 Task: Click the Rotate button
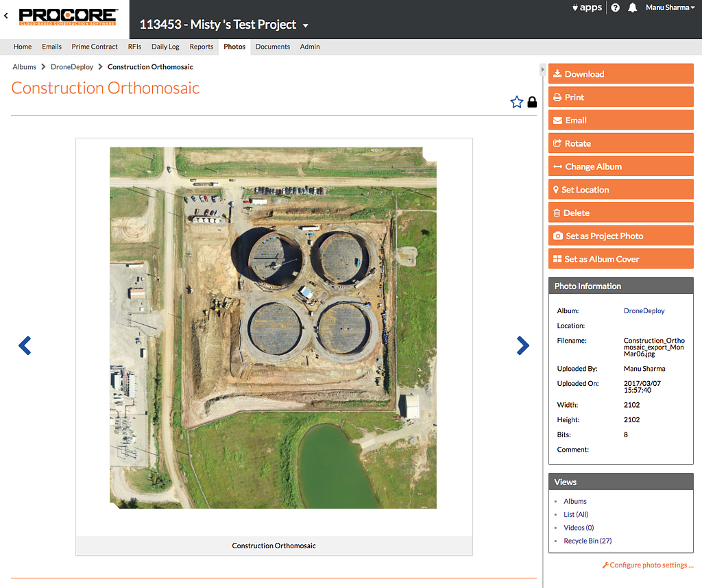(620, 143)
